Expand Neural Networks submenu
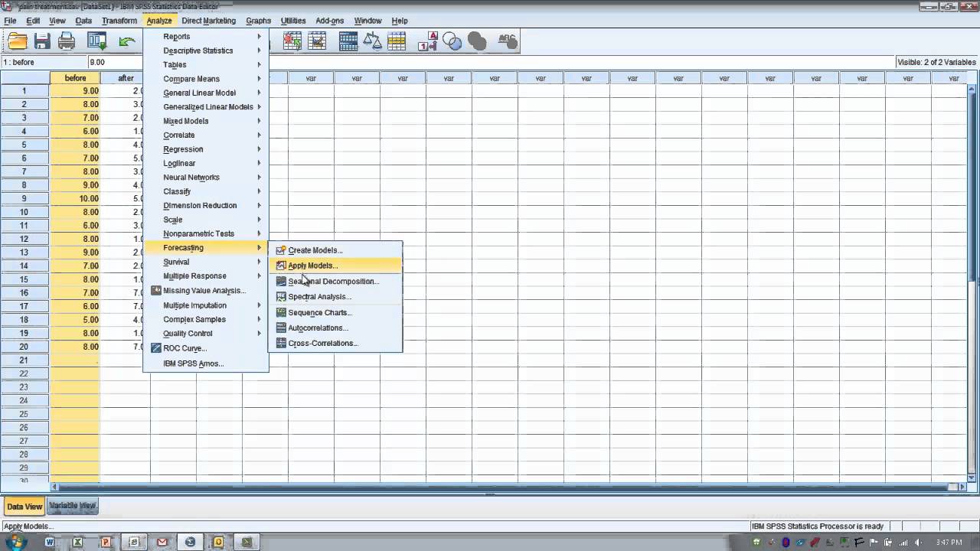The width and height of the screenshot is (980, 551). coord(205,178)
